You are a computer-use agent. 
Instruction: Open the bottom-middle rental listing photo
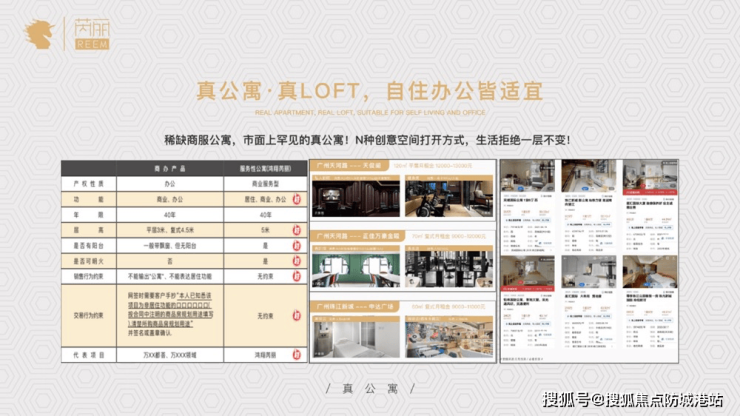(x=589, y=272)
